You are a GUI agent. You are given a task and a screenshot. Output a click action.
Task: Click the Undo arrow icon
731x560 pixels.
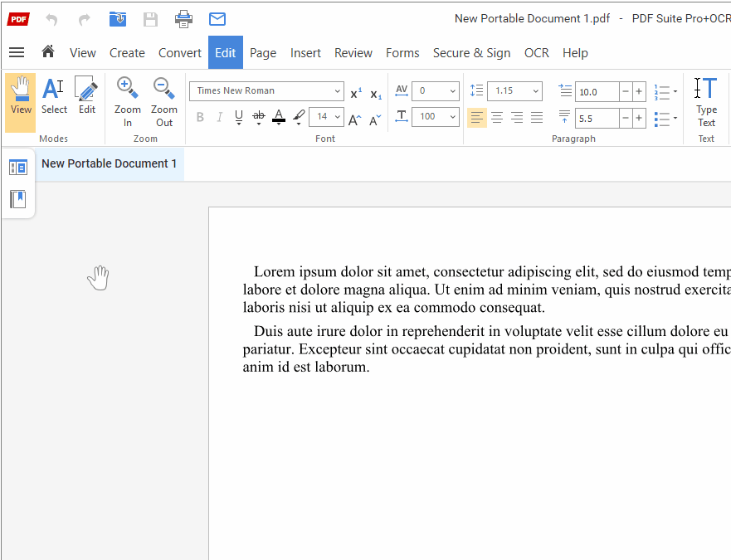point(51,20)
